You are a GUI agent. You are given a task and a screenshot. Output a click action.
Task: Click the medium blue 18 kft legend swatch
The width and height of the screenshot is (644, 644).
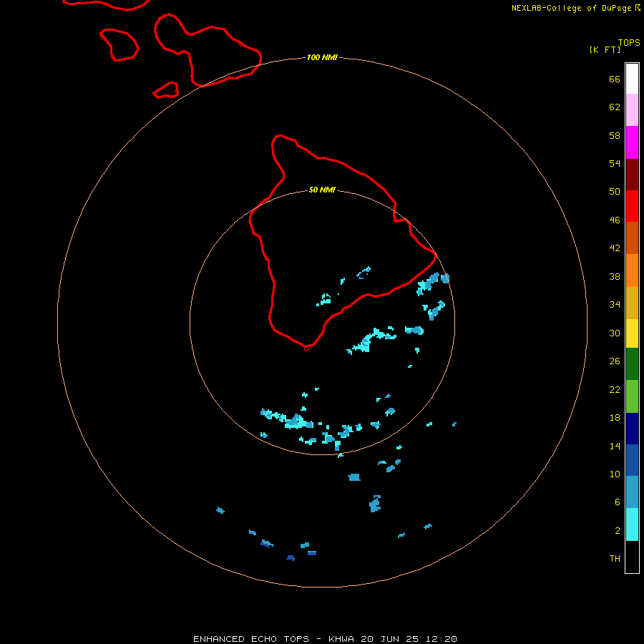click(x=632, y=460)
